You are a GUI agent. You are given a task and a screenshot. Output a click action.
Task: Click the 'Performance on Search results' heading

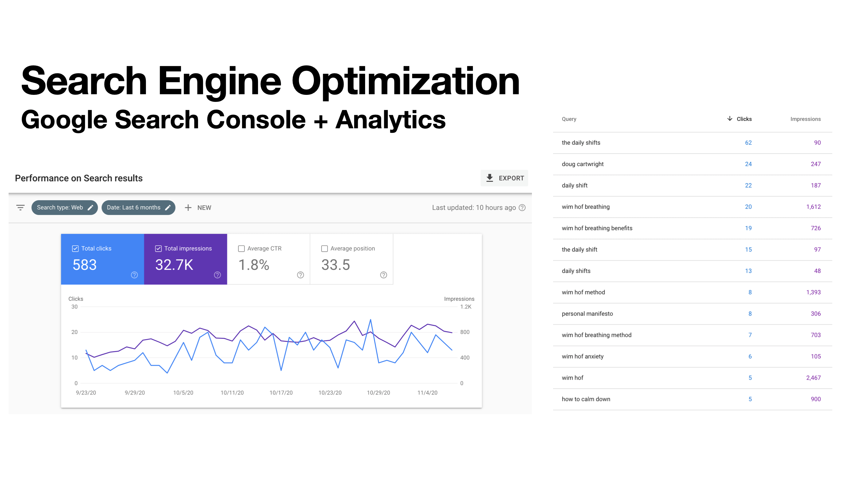pyautogui.click(x=79, y=178)
